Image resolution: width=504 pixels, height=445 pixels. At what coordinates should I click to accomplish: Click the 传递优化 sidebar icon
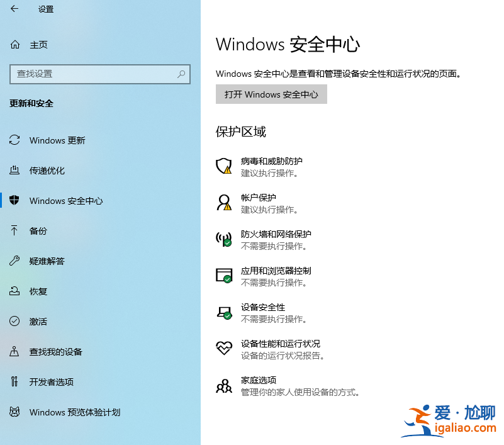click(x=14, y=171)
